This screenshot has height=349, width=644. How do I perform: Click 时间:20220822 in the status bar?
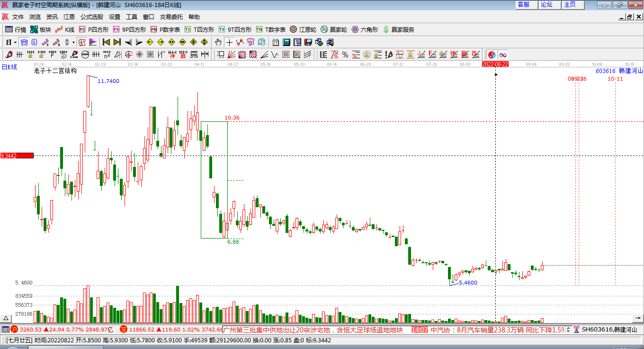click(x=55, y=340)
